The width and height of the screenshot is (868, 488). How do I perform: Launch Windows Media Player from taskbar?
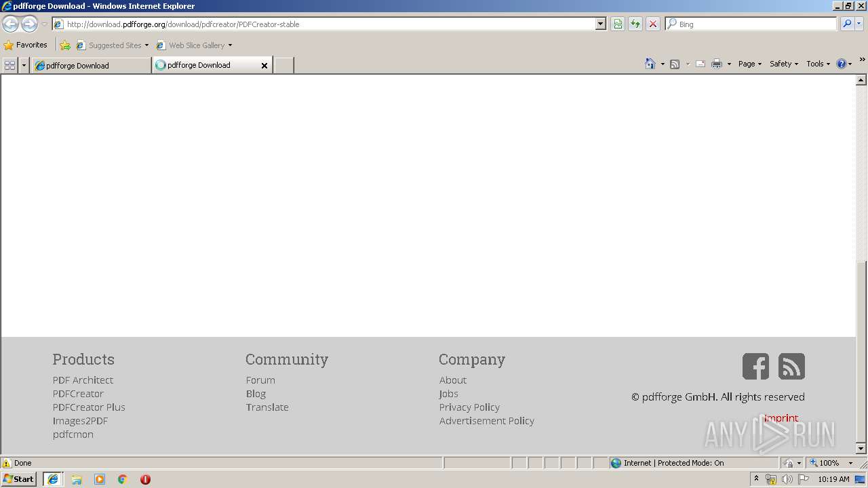click(100, 479)
